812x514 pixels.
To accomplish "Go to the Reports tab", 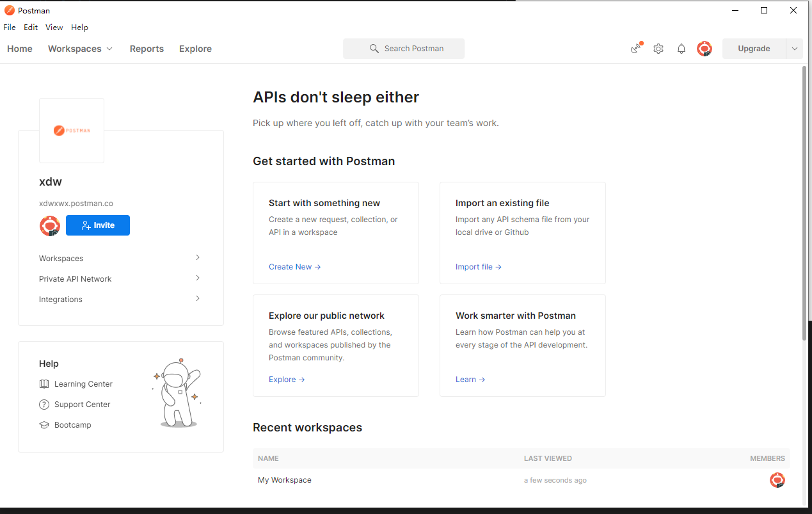I will [147, 49].
